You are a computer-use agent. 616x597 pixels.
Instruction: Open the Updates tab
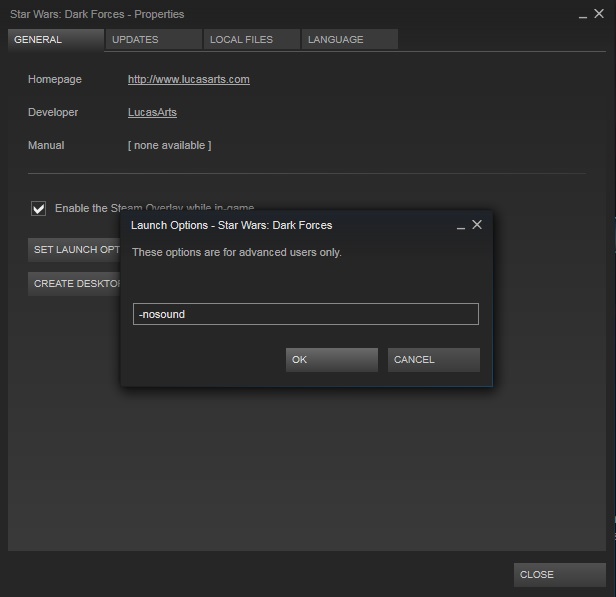pyautogui.click(x=154, y=39)
